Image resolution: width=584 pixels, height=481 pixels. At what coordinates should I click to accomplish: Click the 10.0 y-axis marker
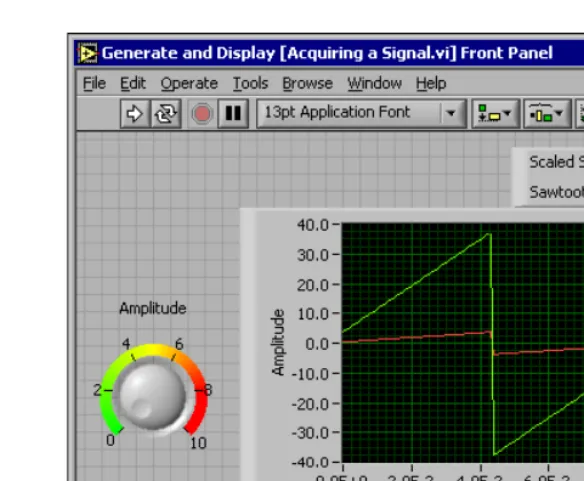[x=313, y=314]
